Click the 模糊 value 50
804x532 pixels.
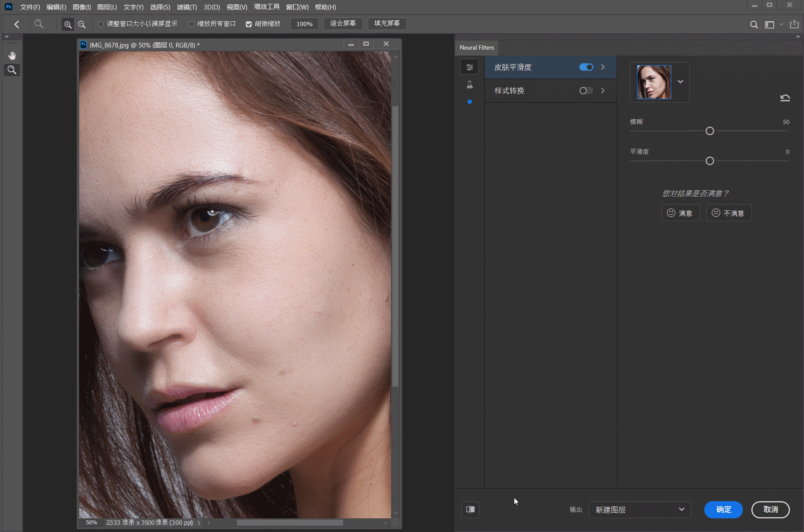[x=786, y=122]
